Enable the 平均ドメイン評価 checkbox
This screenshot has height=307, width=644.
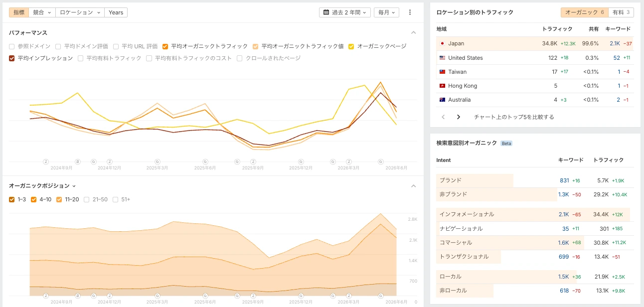click(x=58, y=46)
